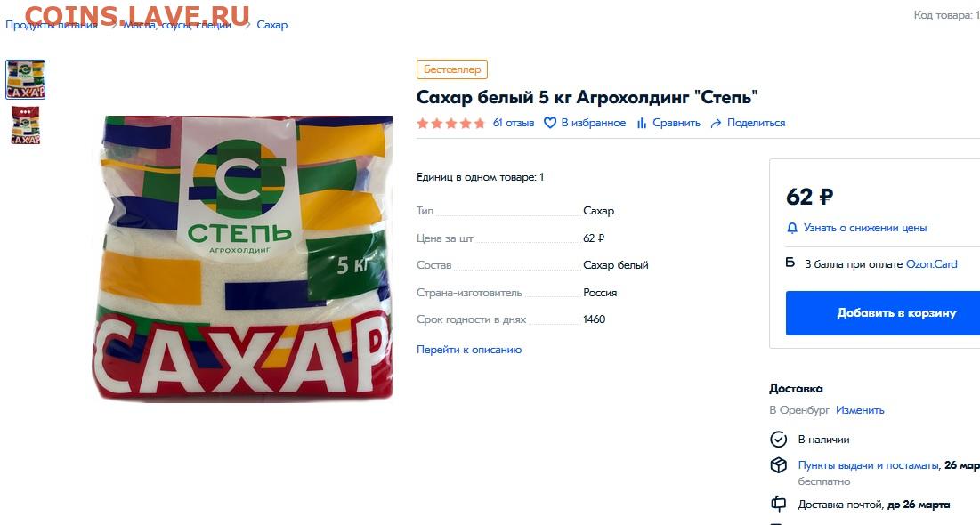Open Пункты выдачи и постаматы link
The height and width of the screenshot is (525, 980).
point(868,465)
